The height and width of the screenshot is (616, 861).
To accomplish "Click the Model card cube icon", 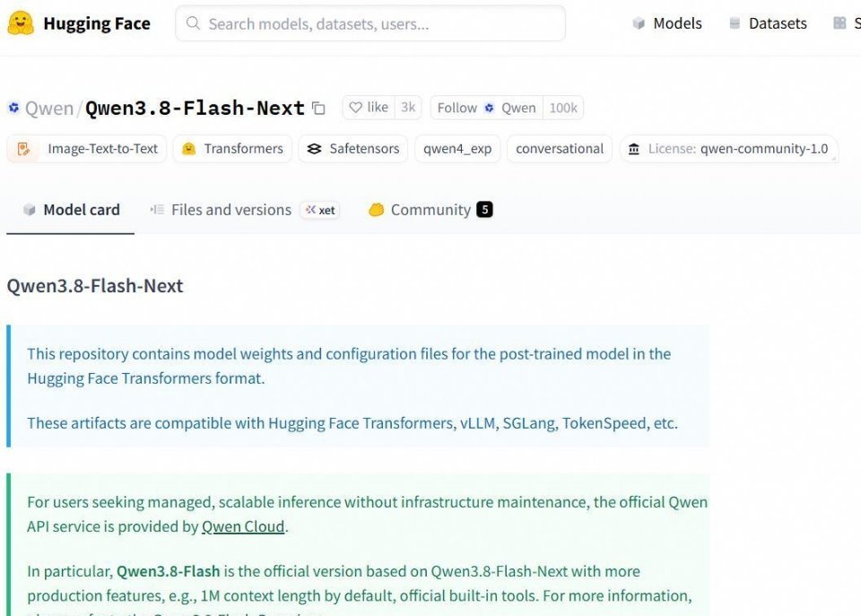I will 29,210.
